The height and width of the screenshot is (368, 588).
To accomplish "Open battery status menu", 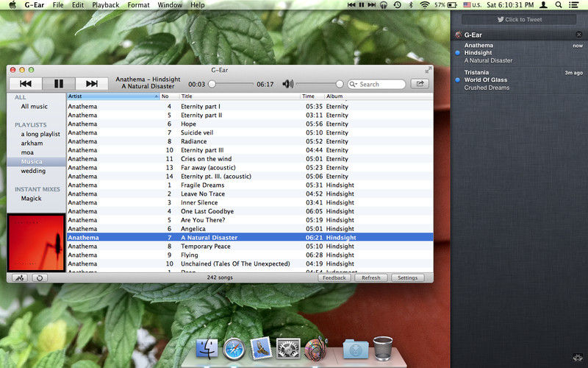I will tap(446, 5).
